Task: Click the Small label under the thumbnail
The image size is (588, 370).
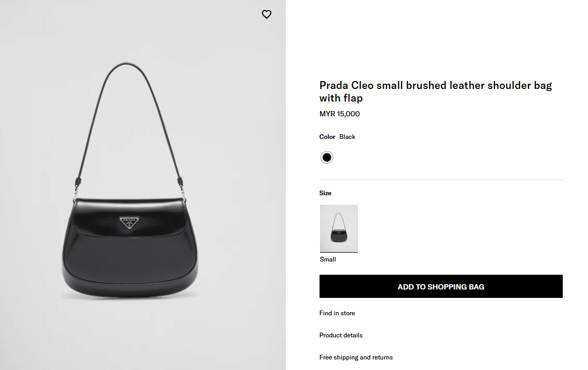Action: (x=328, y=259)
